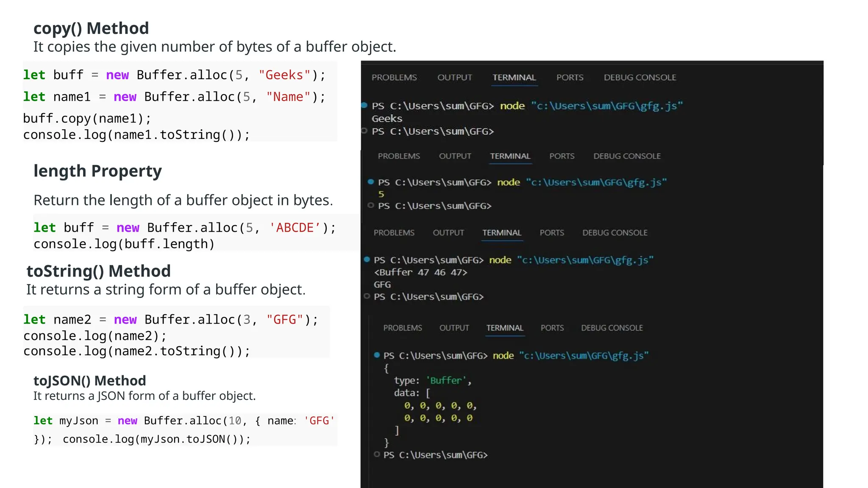Screen dimensions: 868x488
Task: Open OUTPUT tab above the type: 'Buffer' output
Action: pyautogui.click(x=454, y=328)
